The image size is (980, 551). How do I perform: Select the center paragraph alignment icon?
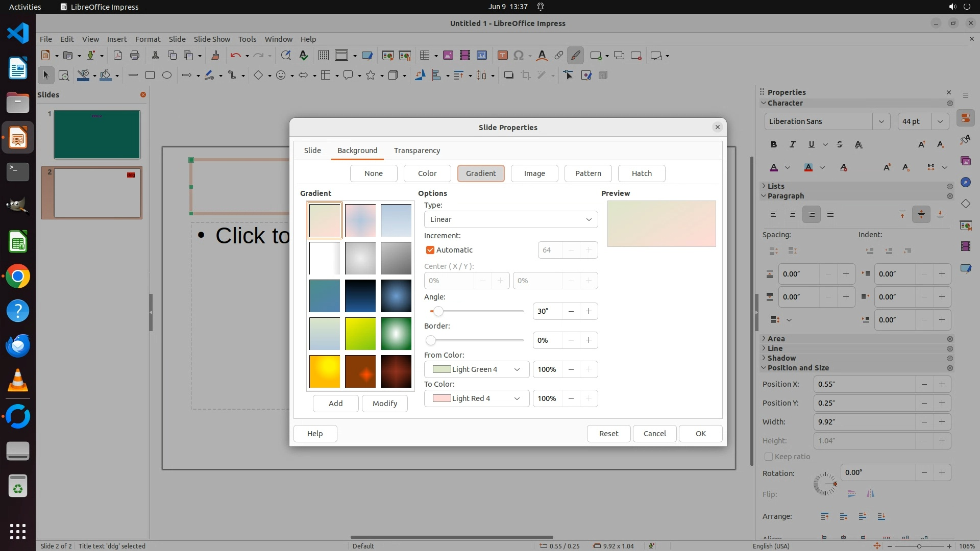click(792, 214)
